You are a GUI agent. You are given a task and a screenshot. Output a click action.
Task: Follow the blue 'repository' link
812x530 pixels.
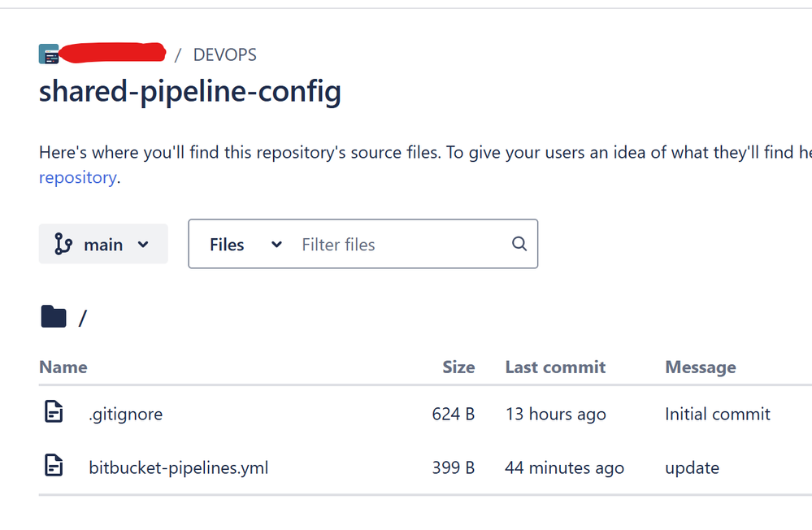coord(78,178)
